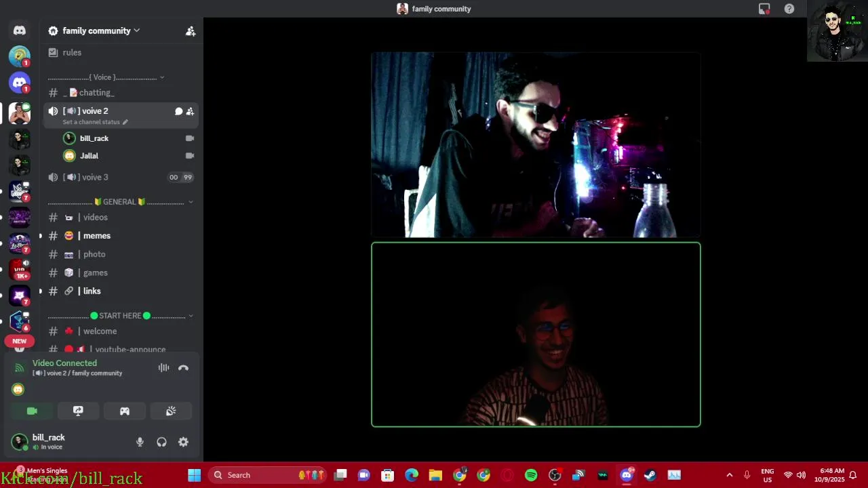Image resolution: width=868 pixels, height=488 pixels.
Task: Open Discord direct messages home icon
Action: [20, 30]
